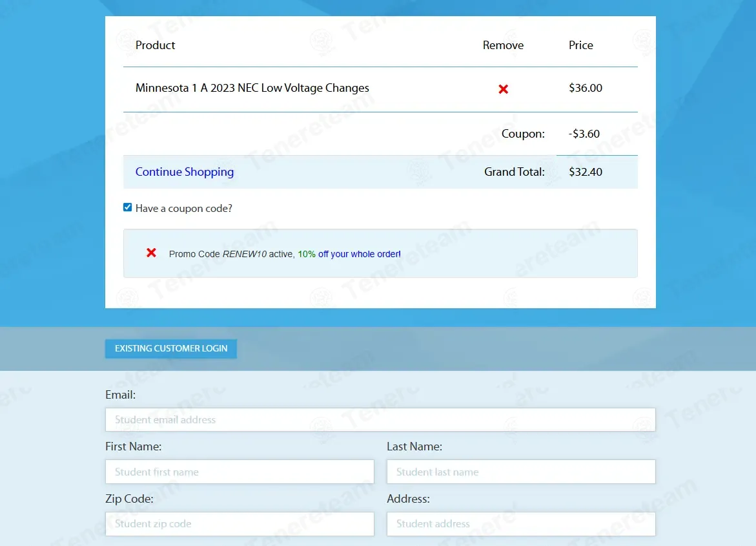The image size is (756, 546).
Task: Click the Last Name: label
Action: [414, 446]
